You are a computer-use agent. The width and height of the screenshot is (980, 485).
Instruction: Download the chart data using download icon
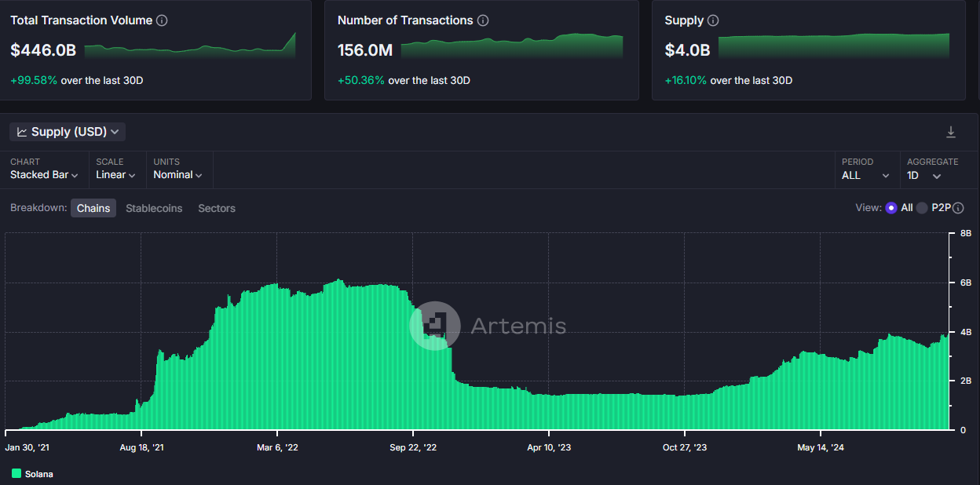pos(951,132)
